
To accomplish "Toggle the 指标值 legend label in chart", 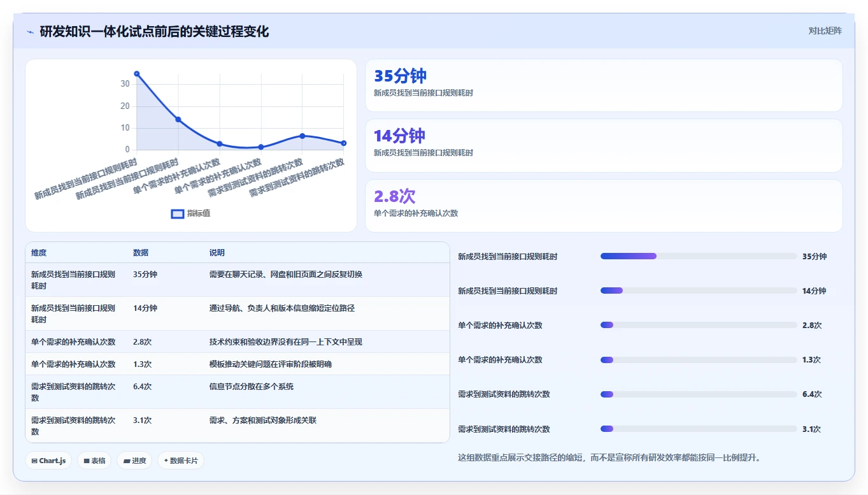I will click(x=199, y=213).
